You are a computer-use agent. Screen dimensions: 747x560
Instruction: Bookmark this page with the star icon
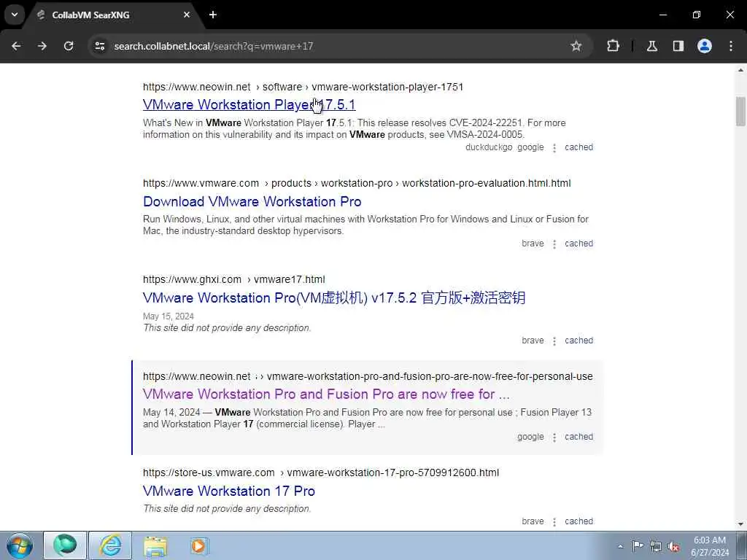(576, 46)
